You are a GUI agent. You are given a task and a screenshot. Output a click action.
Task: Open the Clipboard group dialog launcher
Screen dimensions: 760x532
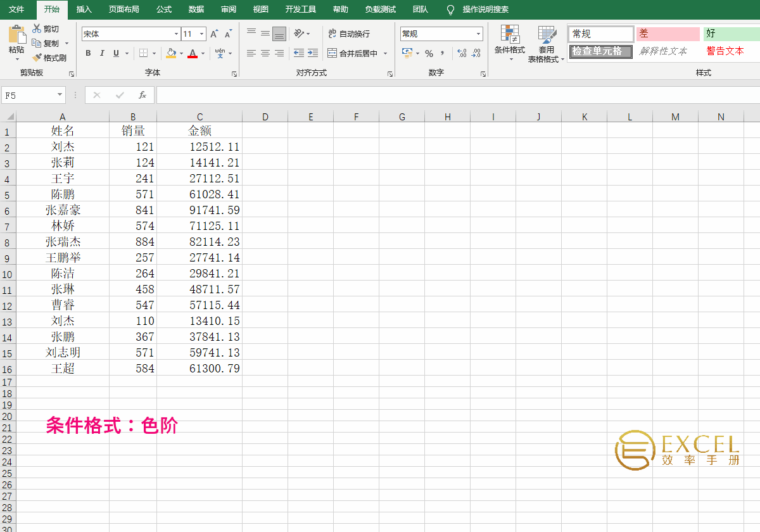pos(72,74)
